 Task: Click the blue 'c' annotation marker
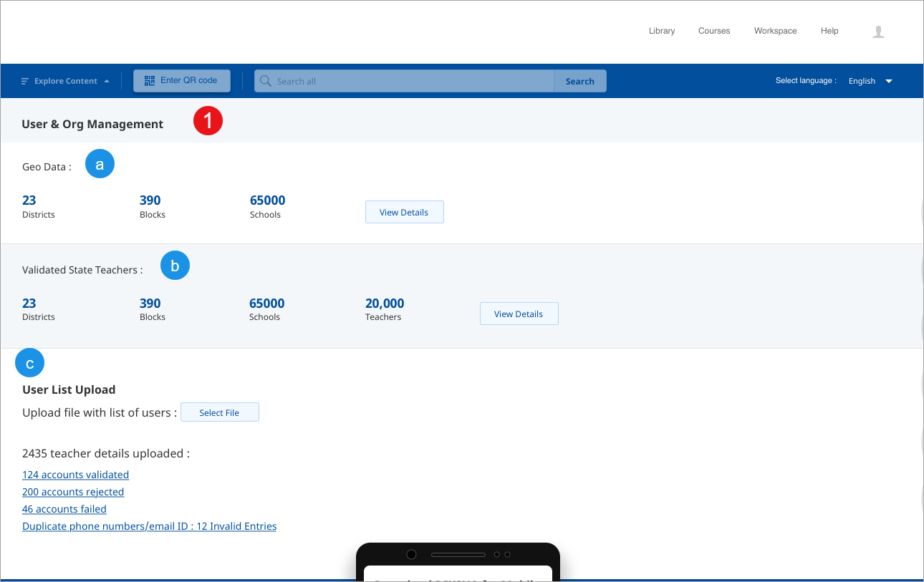29,364
